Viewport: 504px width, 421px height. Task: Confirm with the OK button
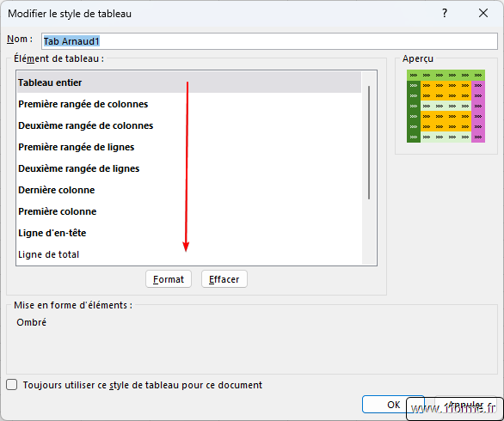coord(393,405)
